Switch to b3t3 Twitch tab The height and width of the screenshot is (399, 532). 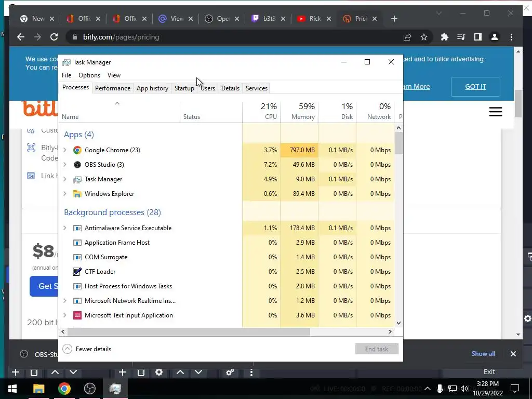268,19
